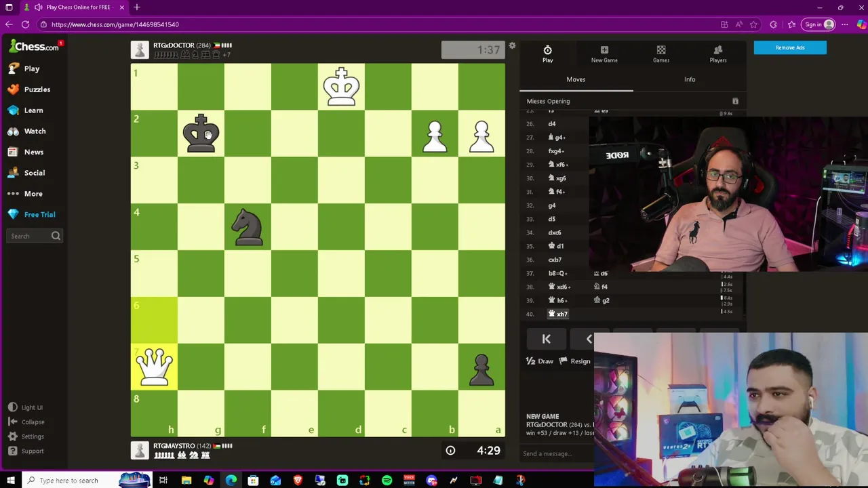Screen dimensions: 868x488
Task: Click the browser refresh button
Action: [x=25, y=24]
